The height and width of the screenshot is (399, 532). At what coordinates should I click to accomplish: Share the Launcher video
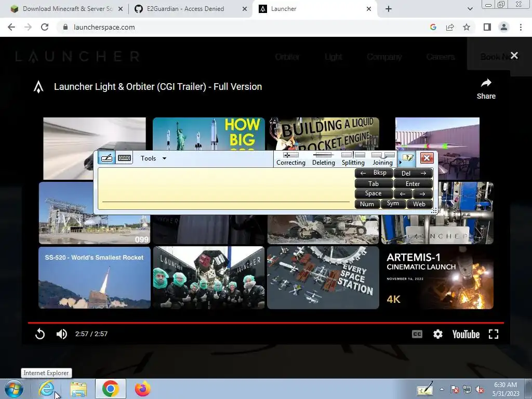(486, 89)
